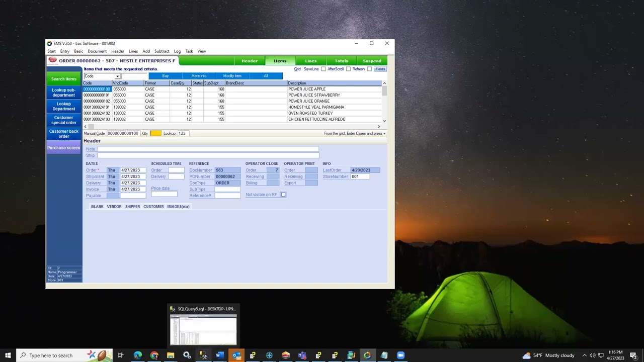Click the Search items button
This screenshot has width=644, height=362.
[x=64, y=79]
